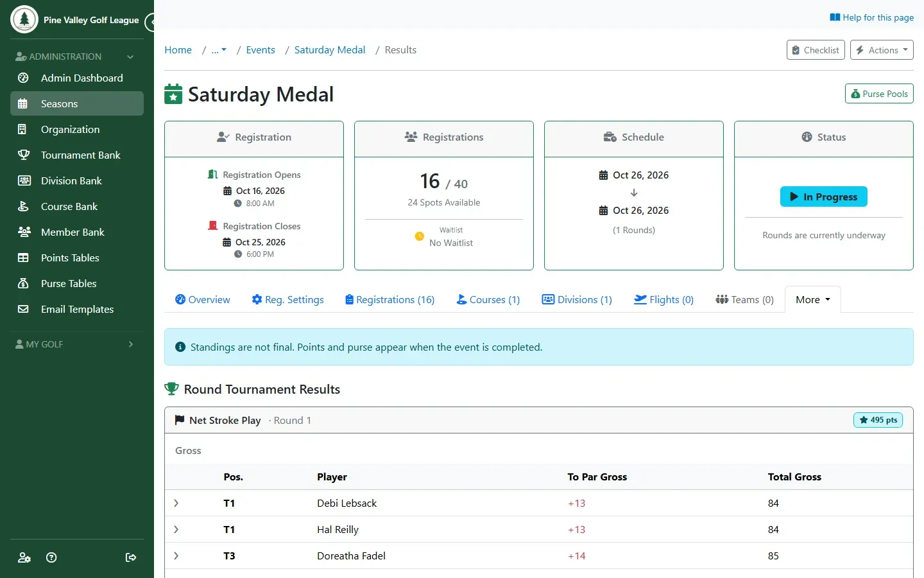
Task: Open Points Tables in the sidebar
Action: click(77, 258)
